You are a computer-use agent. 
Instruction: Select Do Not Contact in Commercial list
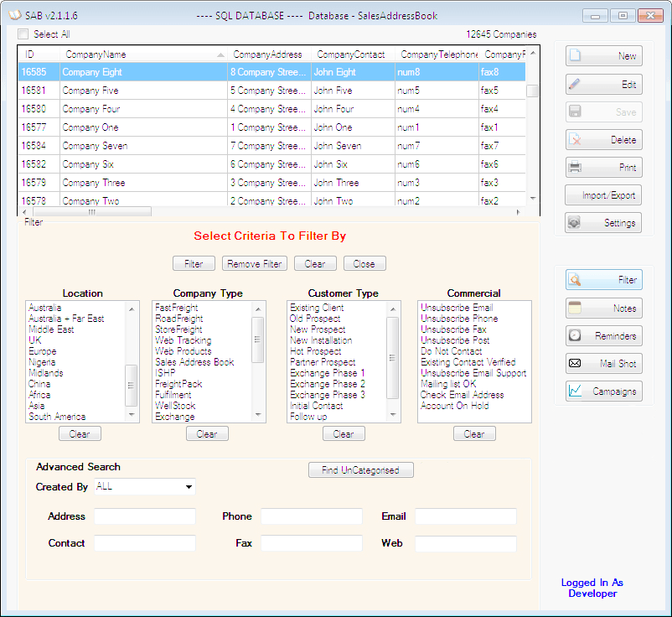[x=452, y=351]
